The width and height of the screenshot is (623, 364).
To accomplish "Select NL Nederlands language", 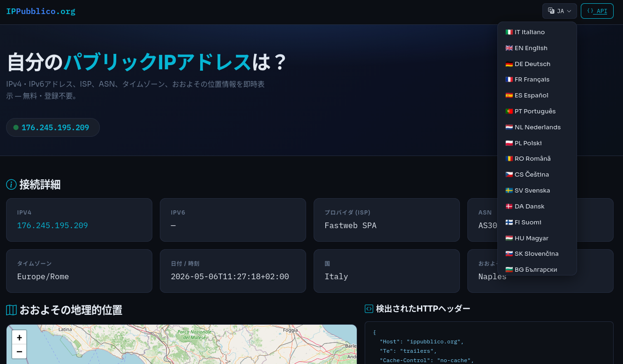I will [537, 127].
